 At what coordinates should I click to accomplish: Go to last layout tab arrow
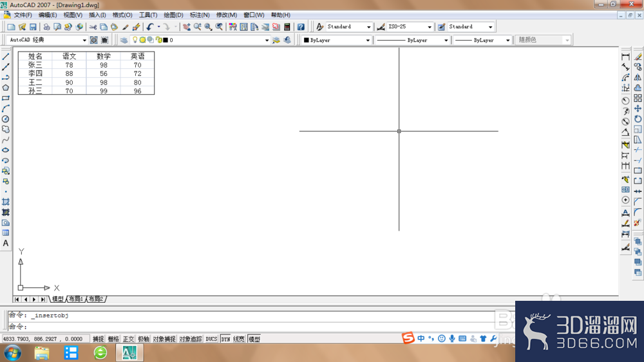pyautogui.click(x=43, y=299)
